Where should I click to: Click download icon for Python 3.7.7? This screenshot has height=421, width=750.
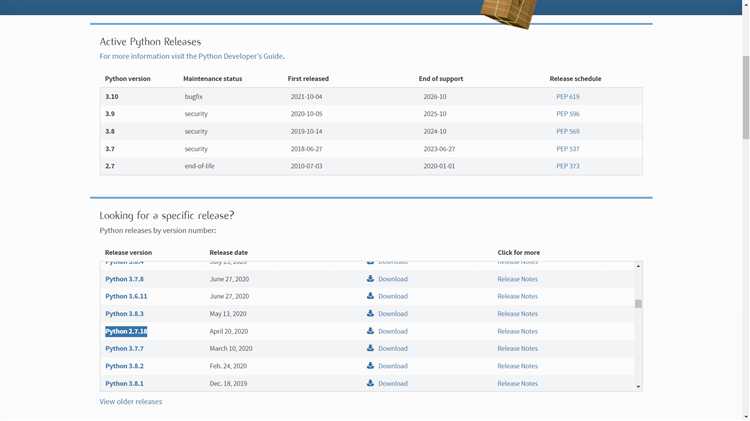(370, 348)
